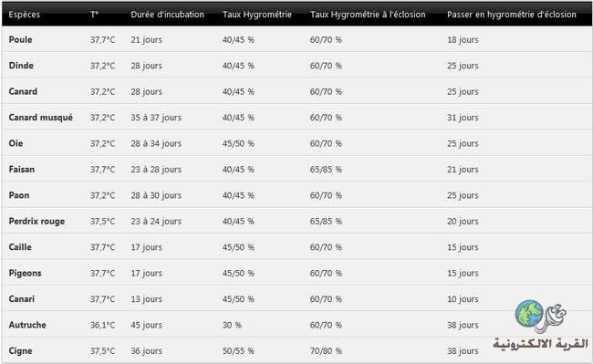Viewport: 593px width, 364px height.
Task: Select the Dinde species row label
Action: pos(21,66)
